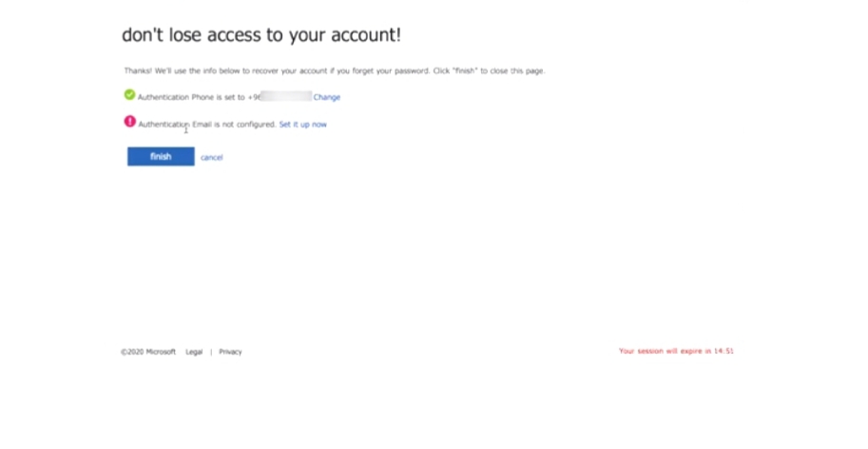Click the red exclamation icon beside Authentication Email
The height and width of the screenshot is (449, 868).
coord(129,121)
